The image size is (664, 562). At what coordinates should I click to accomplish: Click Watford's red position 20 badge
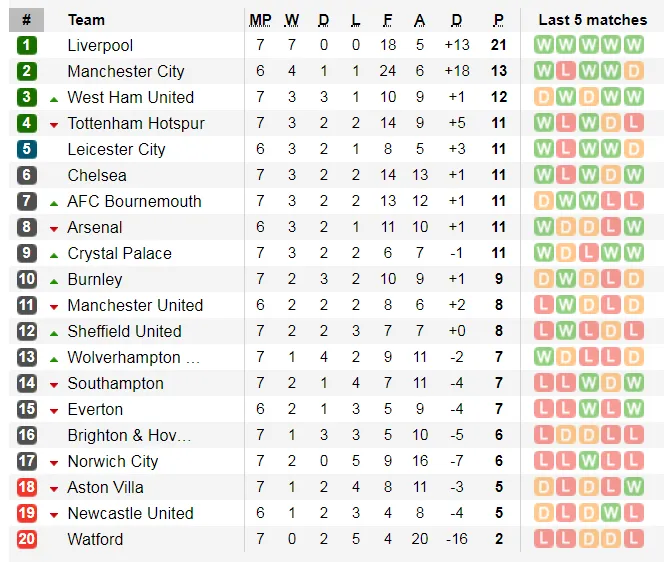coord(26,539)
